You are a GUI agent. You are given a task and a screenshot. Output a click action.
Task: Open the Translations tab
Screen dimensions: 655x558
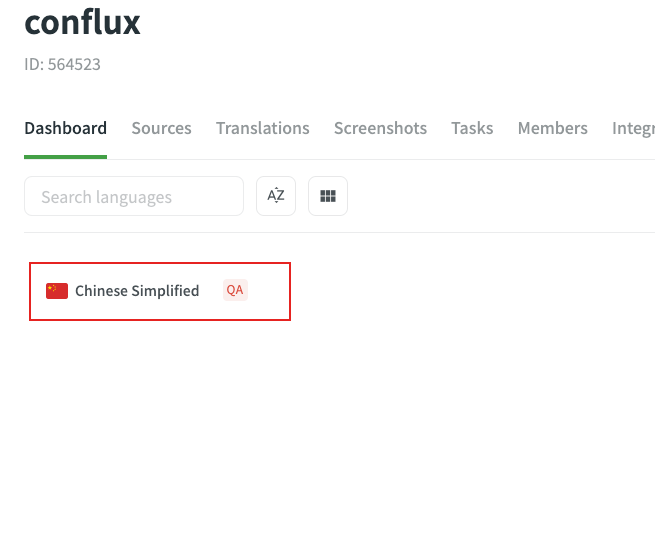click(262, 128)
